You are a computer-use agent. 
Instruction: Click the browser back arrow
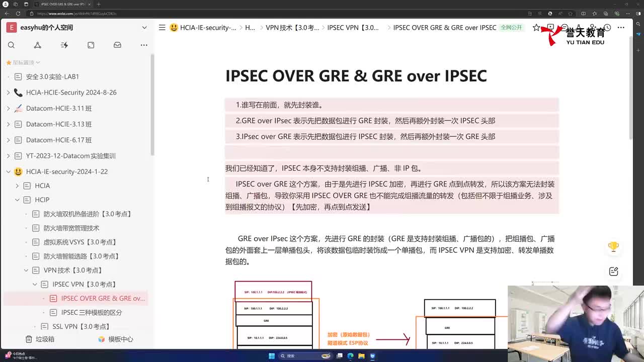(x=7, y=14)
